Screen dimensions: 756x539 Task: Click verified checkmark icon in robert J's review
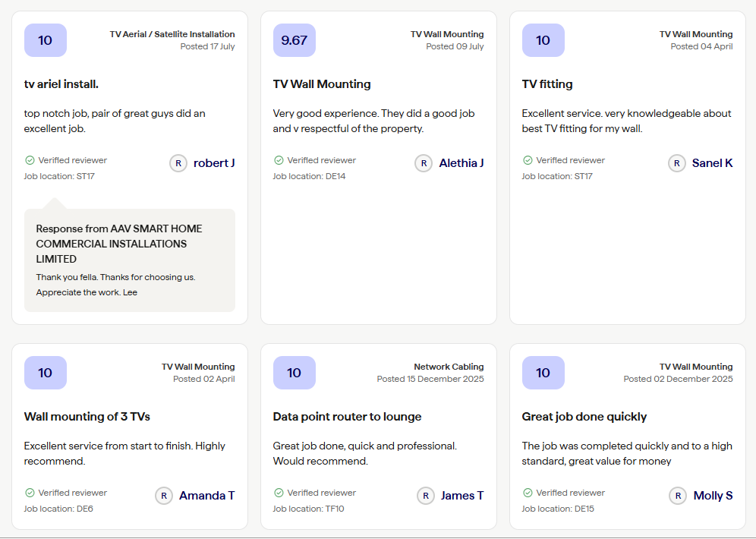30,160
